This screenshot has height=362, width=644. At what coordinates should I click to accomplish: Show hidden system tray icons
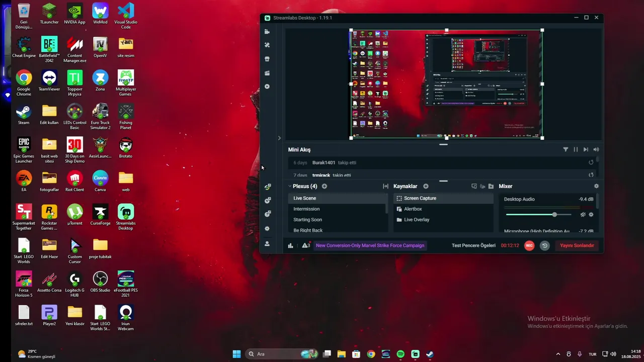coord(558,354)
